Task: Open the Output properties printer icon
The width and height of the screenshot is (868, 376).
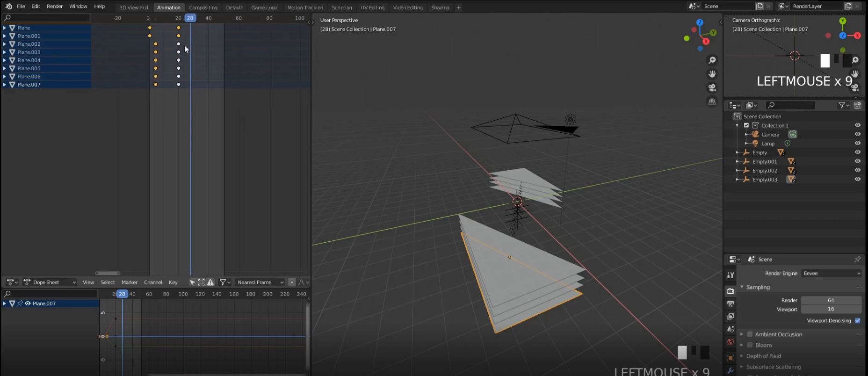Action: coord(731,304)
